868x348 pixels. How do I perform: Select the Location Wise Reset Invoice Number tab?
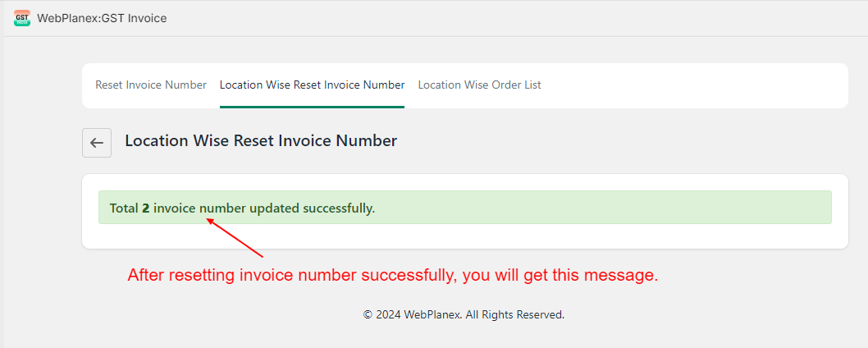pyautogui.click(x=313, y=85)
